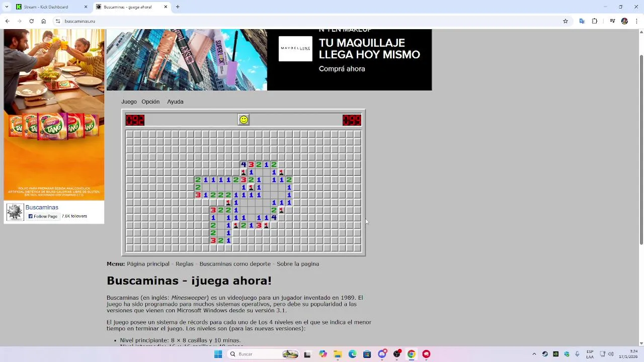Open the Sobre la pagina link
The image size is (644, 362).
point(298,263)
